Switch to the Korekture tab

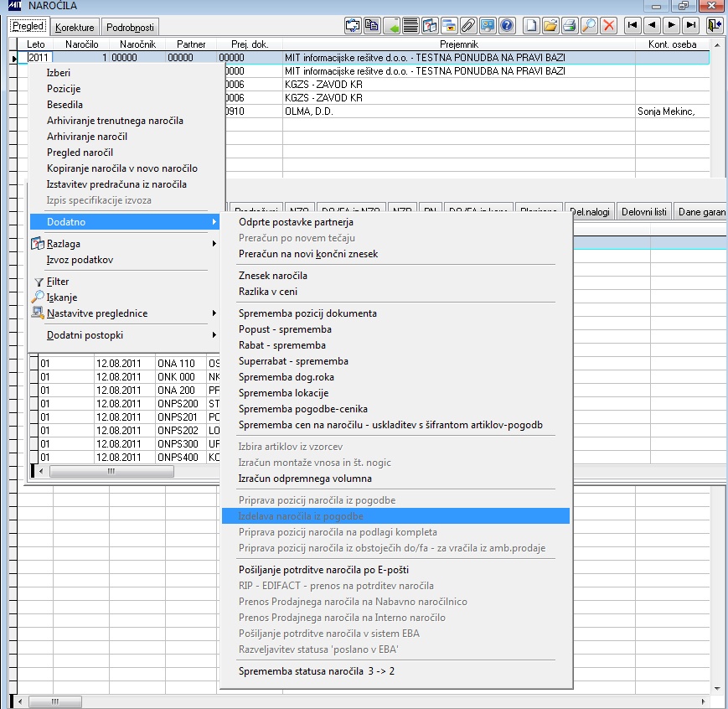(75, 28)
